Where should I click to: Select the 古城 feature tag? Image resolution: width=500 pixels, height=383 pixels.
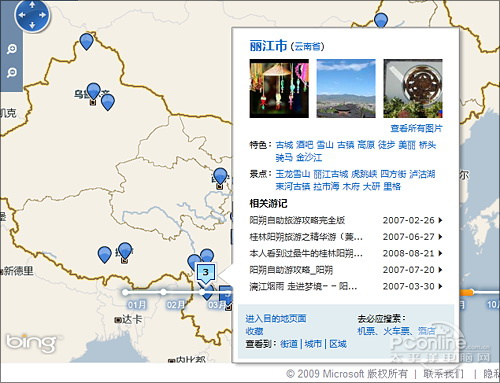[284, 145]
